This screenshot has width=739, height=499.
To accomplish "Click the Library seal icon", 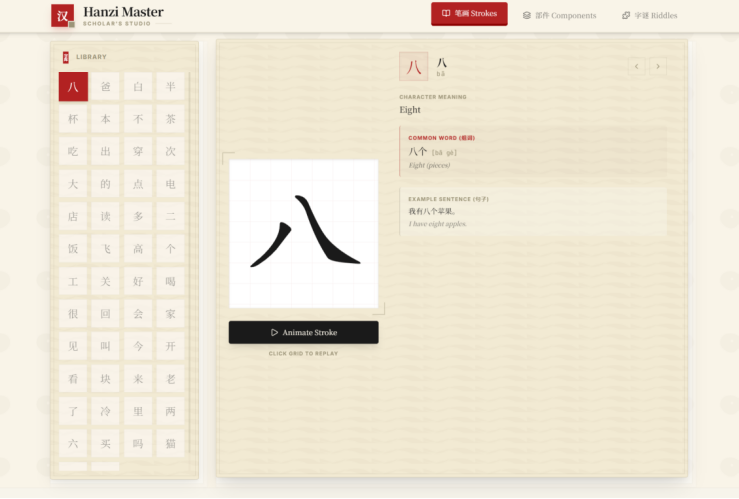I will (x=66, y=57).
